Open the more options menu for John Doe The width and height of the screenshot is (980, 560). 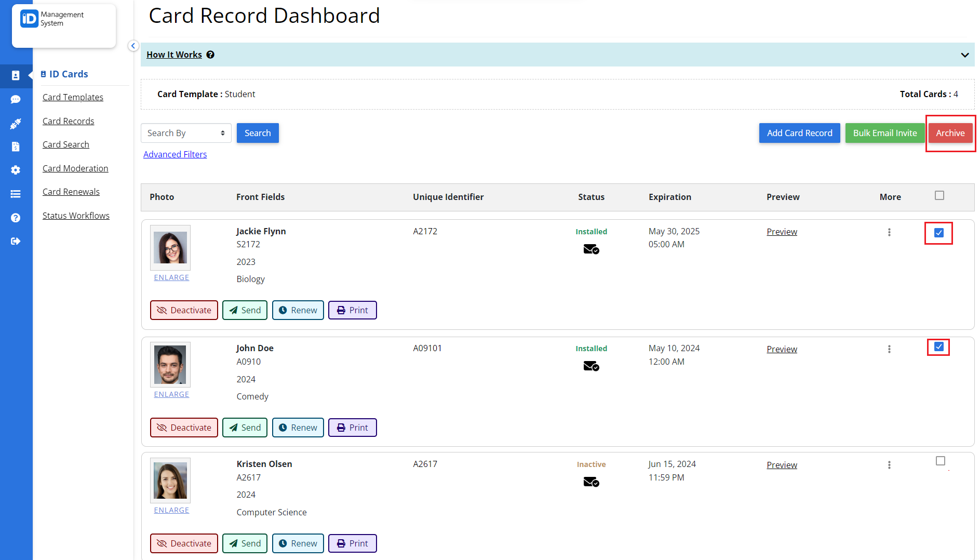click(889, 349)
